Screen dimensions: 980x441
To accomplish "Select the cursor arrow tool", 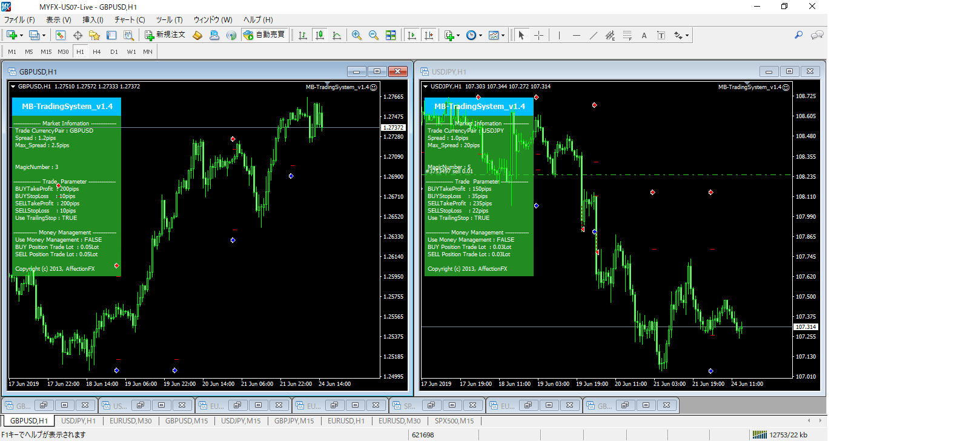I will pos(521,35).
